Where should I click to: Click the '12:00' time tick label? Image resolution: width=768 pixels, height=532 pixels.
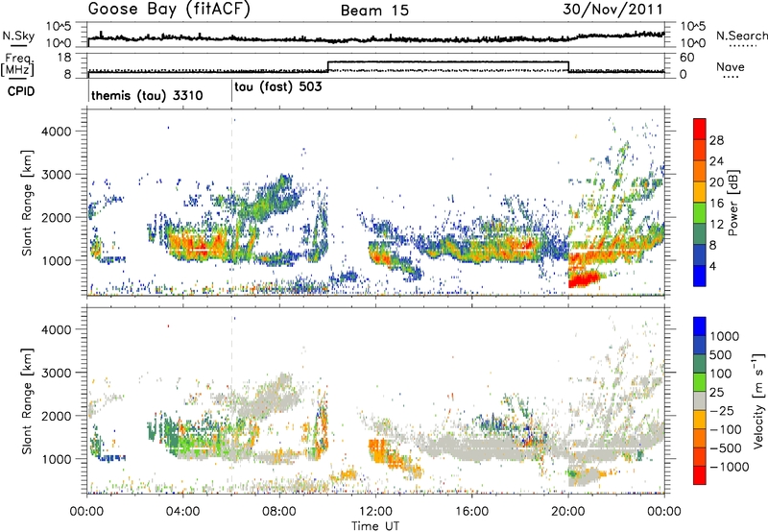[375, 512]
